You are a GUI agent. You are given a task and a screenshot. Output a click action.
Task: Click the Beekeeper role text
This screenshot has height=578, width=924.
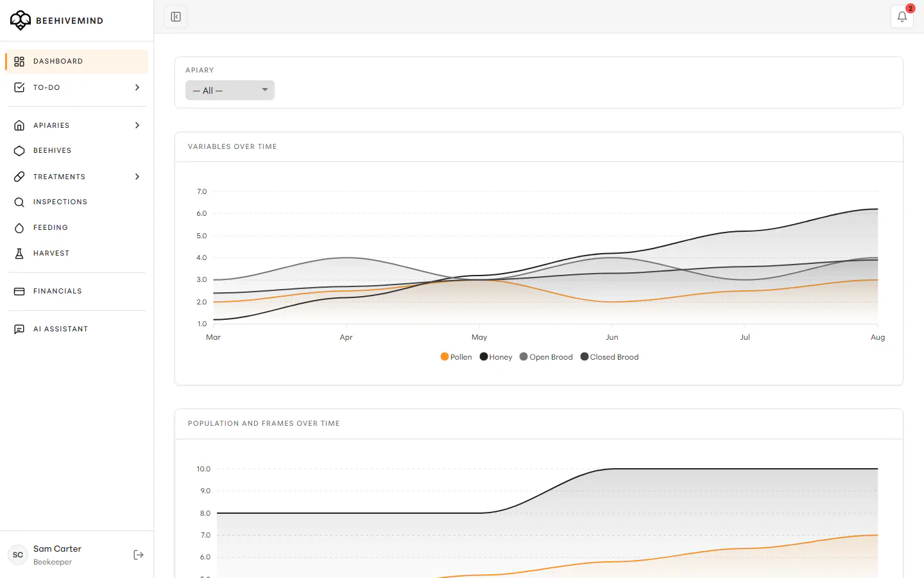pyautogui.click(x=53, y=563)
